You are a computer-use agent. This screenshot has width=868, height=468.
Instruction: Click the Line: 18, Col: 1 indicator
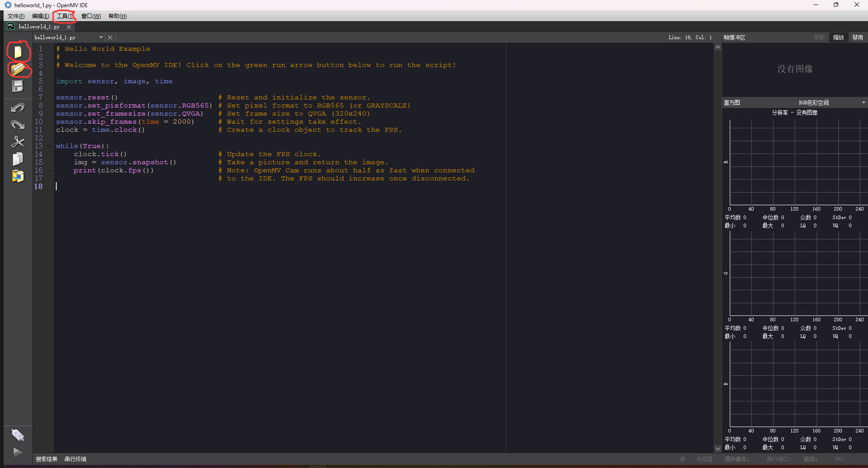tap(690, 37)
